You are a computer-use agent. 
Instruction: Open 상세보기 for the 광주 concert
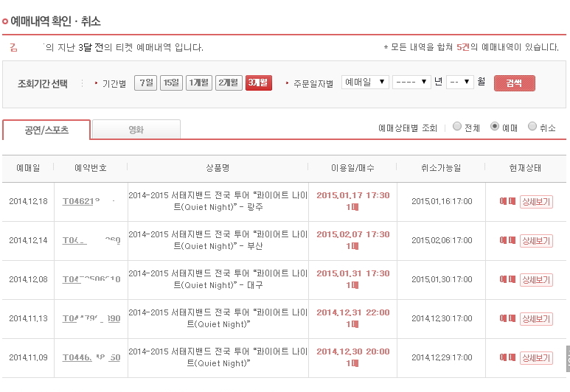click(x=536, y=201)
